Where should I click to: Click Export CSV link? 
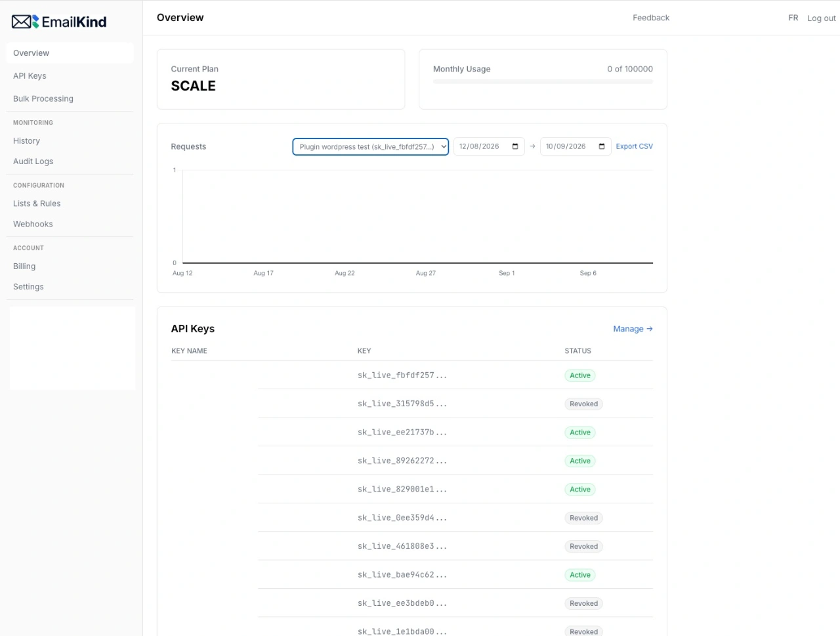pos(634,146)
